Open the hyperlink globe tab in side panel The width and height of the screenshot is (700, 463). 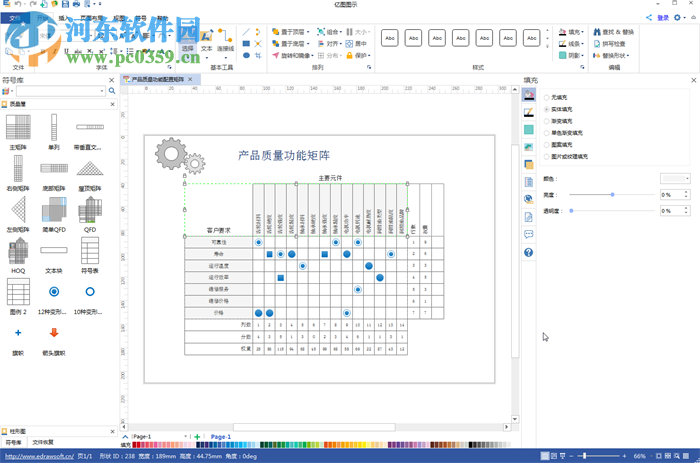tap(529, 199)
